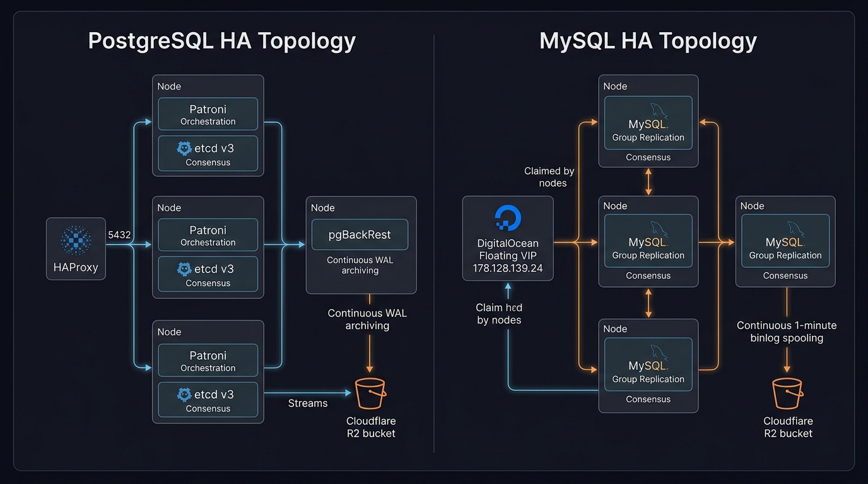Viewport: 868px width, 484px height.
Task: Click the MySQL dolphin logo in bottom cluster node
Action: pyautogui.click(x=659, y=353)
